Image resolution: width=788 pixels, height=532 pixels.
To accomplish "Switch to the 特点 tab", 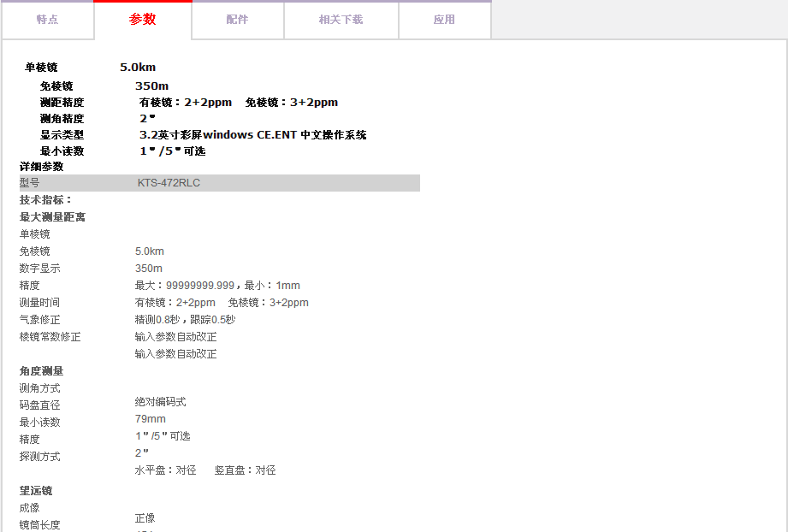I will (47, 20).
